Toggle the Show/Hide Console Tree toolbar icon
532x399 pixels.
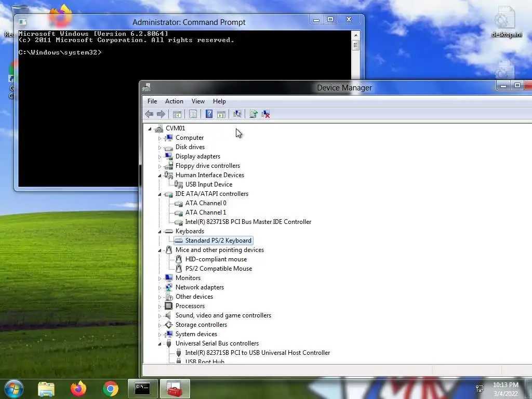click(x=177, y=114)
